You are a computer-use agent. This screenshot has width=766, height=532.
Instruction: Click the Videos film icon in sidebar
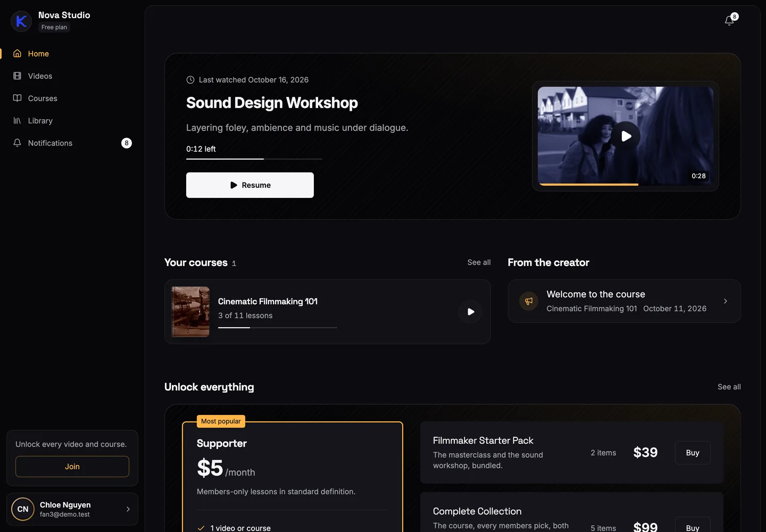pos(18,76)
